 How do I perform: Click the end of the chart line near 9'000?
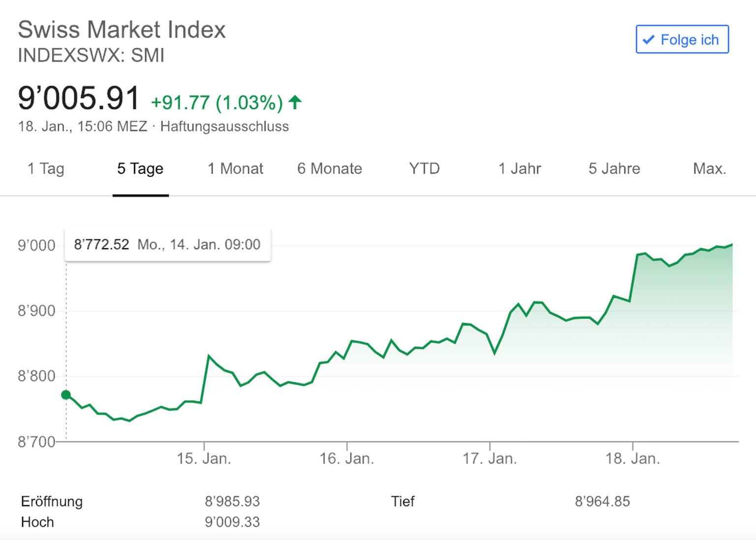coord(732,245)
